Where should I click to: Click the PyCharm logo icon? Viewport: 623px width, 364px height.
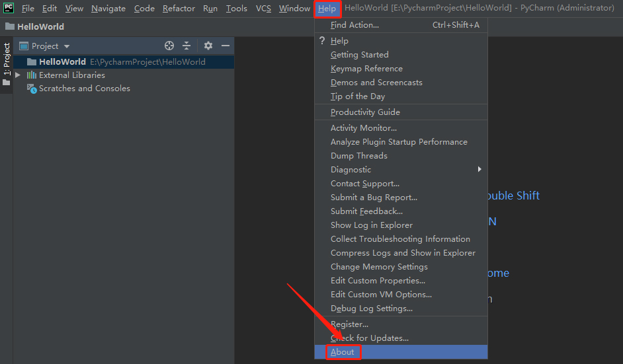coord(9,8)
